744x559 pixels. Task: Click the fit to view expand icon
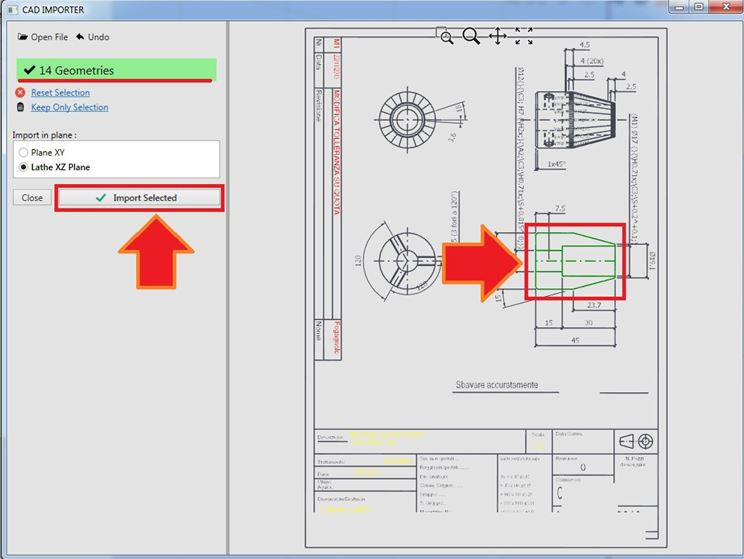[x=524, y=36]
